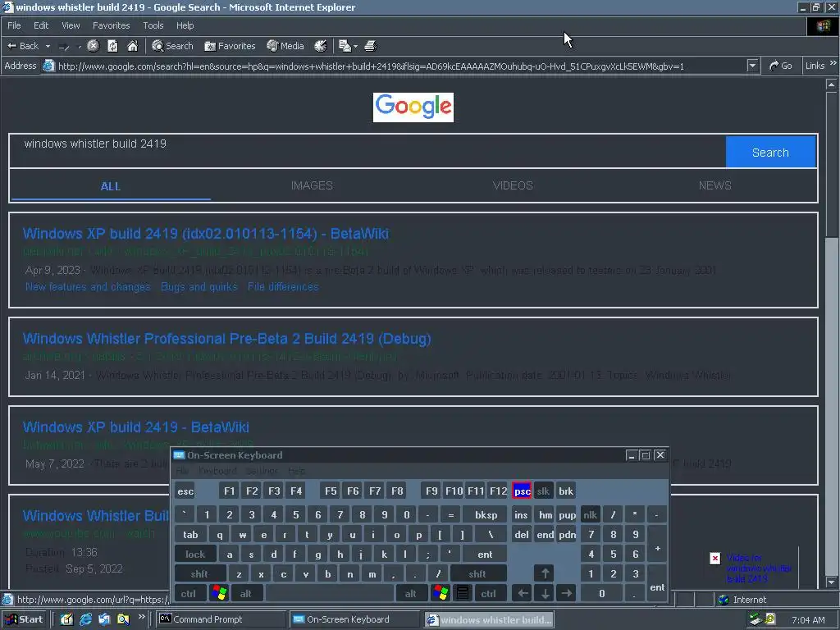Screen dimensions: 840x630
Task: Click the page scrollbar up arrow
Action: tap(832, 84)
